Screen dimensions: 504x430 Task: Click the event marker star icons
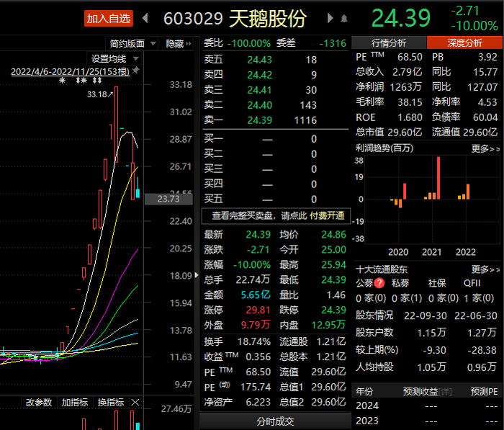(x=81, y=81)
